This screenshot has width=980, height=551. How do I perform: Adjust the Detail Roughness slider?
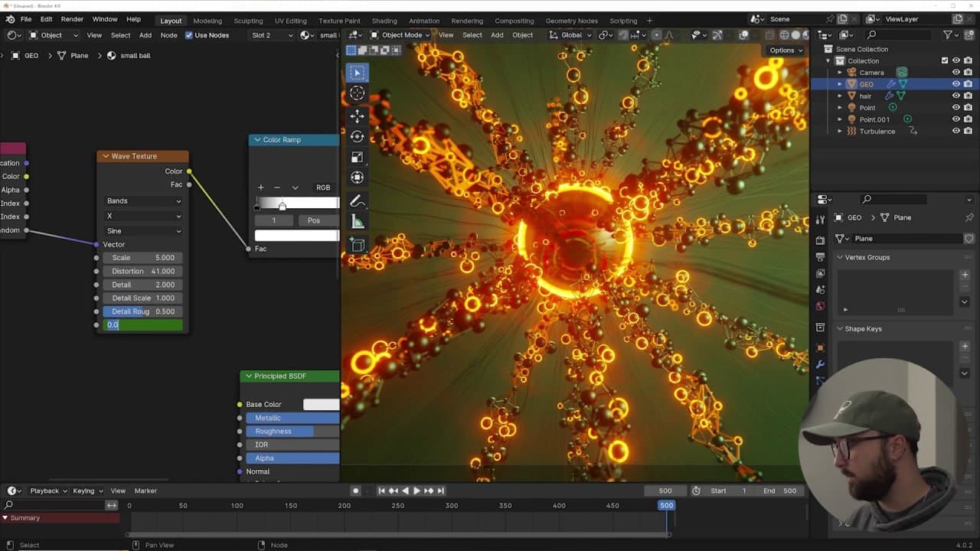tap(143, 311)
